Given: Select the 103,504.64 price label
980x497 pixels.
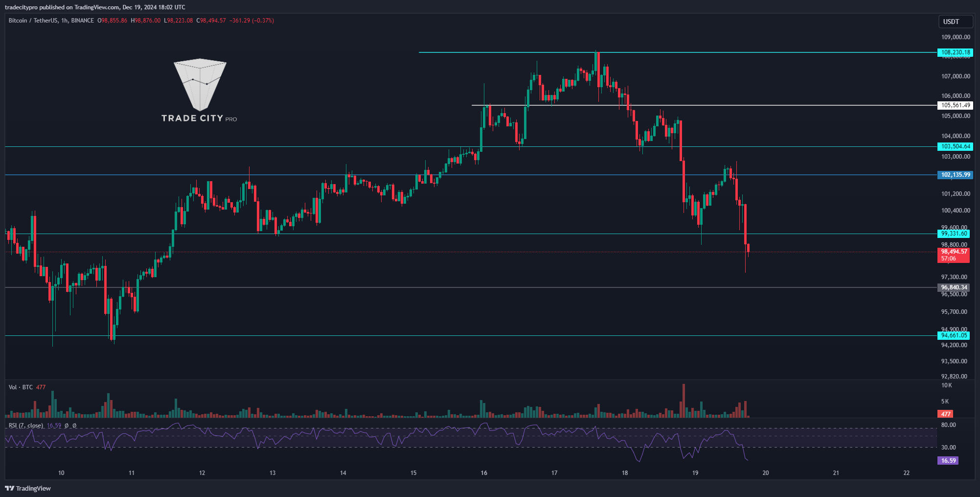Looking at the screenshot, I should (955, 146).
